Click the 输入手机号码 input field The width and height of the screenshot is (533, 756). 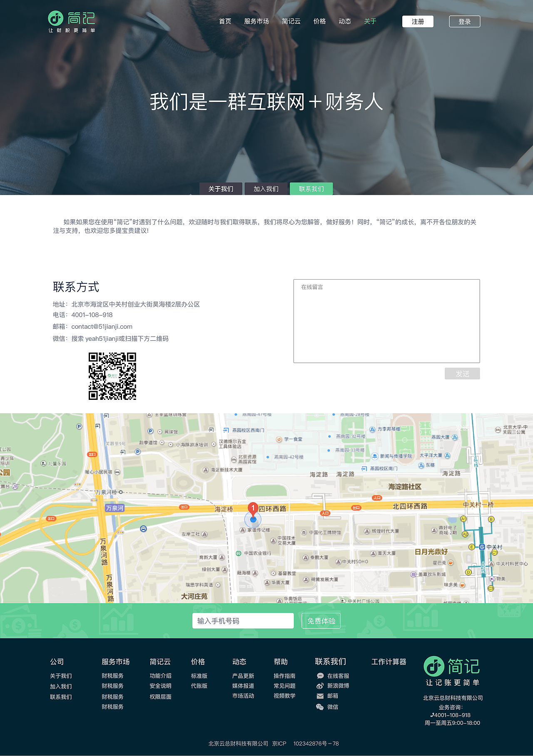tap(243, 621)
